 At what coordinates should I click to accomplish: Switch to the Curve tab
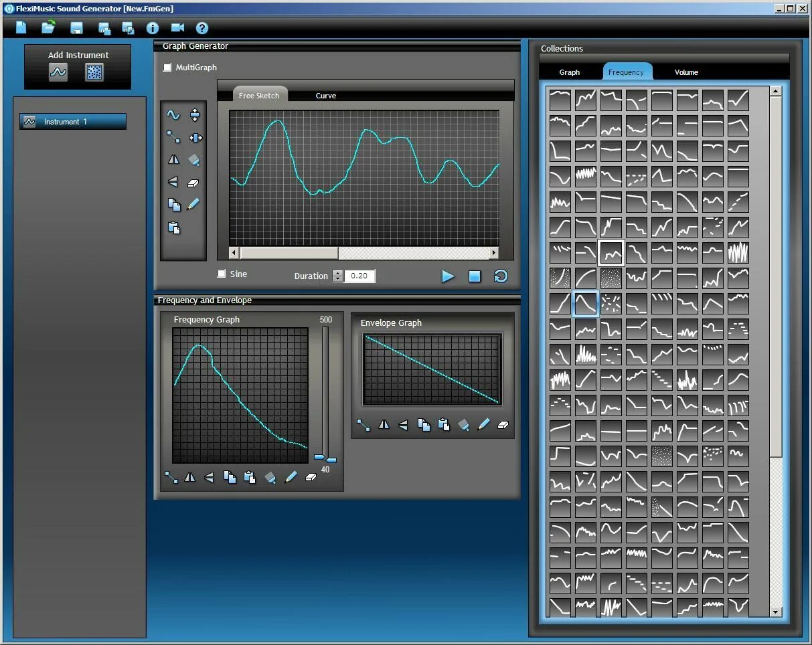pos(326,95)
